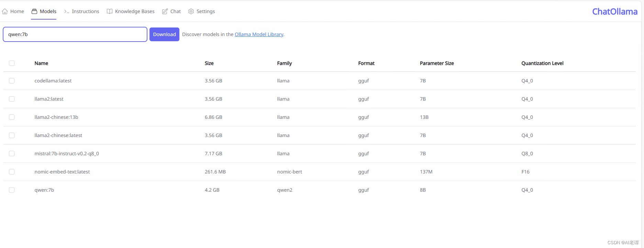Image resolution: width=644 pixels, height=248 pixels.
Task: Focus the model name input field
Action: 75,34
